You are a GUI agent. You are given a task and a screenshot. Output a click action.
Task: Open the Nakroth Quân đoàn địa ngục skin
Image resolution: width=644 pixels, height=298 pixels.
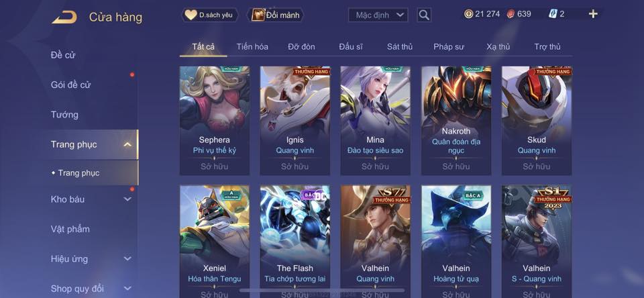pos(456,121)
